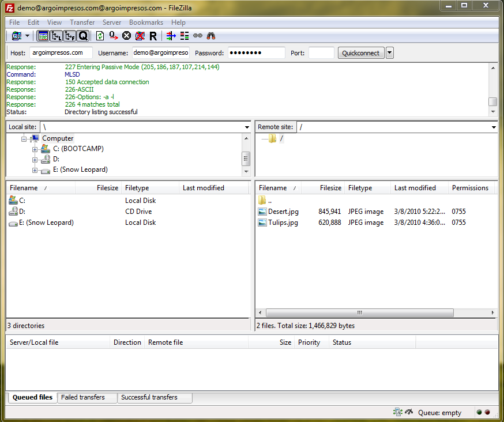Toggle local directory tree display
The height and width of the screenshot is (422, 504).
coord(57,36)
